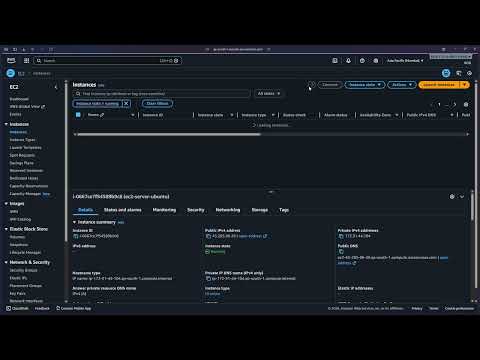Open the notifications bell
Screen dimensions: 480x360
tap(348, 60)
